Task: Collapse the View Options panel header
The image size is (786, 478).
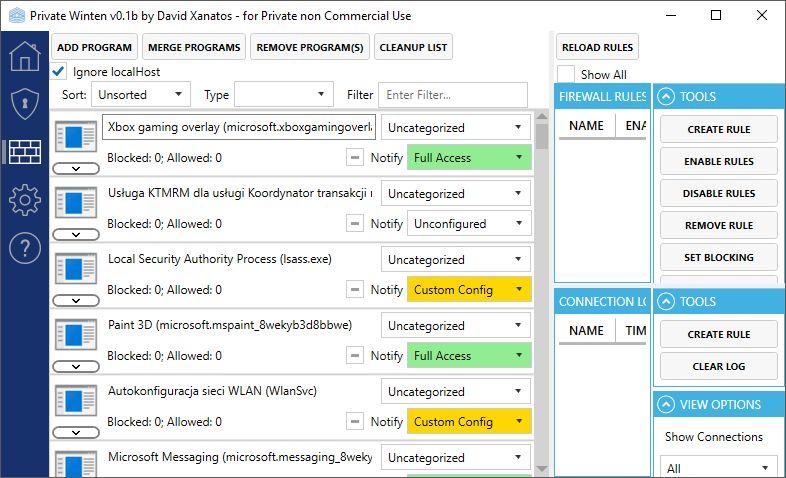Action: pyautogui.click(x=719, y=405)
